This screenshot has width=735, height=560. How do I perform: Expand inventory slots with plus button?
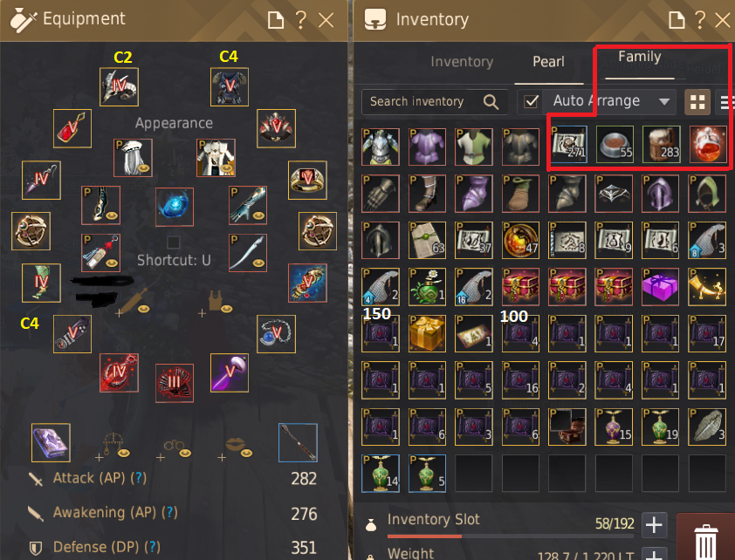pyautogui.click(x=654, y=524)
